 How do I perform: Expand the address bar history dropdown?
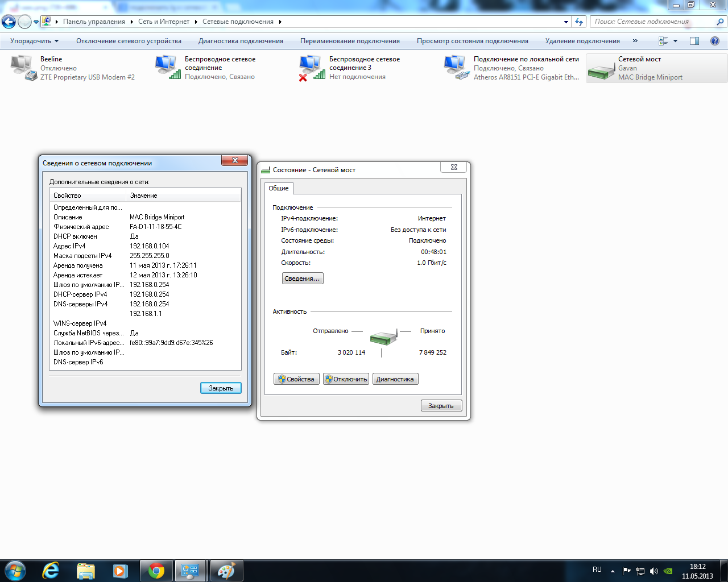coord(566,22)
